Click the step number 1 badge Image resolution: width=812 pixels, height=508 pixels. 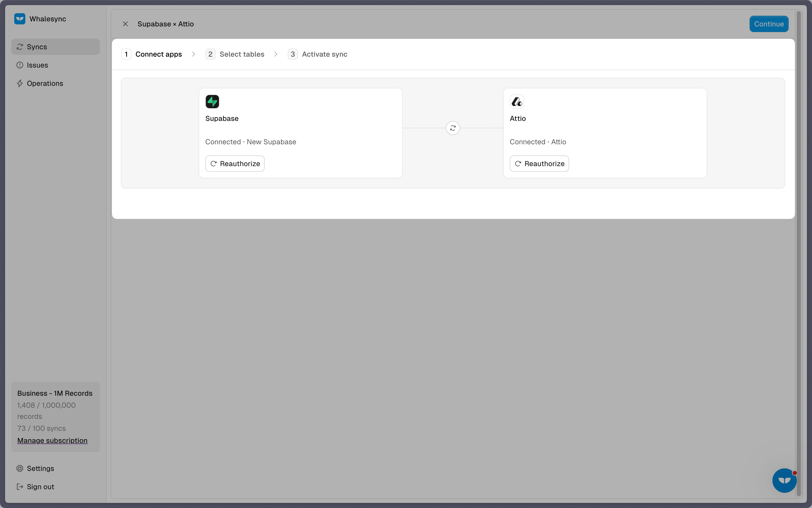click(126, 54)
